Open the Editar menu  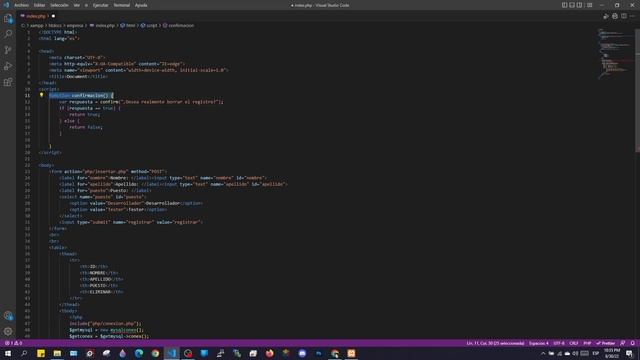(39, 5)
